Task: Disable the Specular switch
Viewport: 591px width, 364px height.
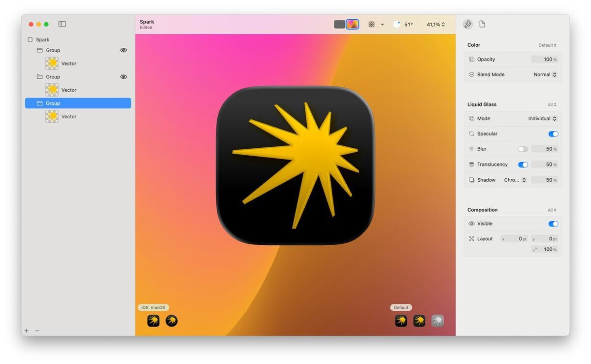Action: pos(553,134)
